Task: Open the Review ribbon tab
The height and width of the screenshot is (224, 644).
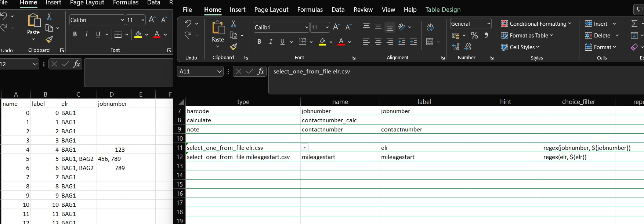Action: (x=363, y=10)
